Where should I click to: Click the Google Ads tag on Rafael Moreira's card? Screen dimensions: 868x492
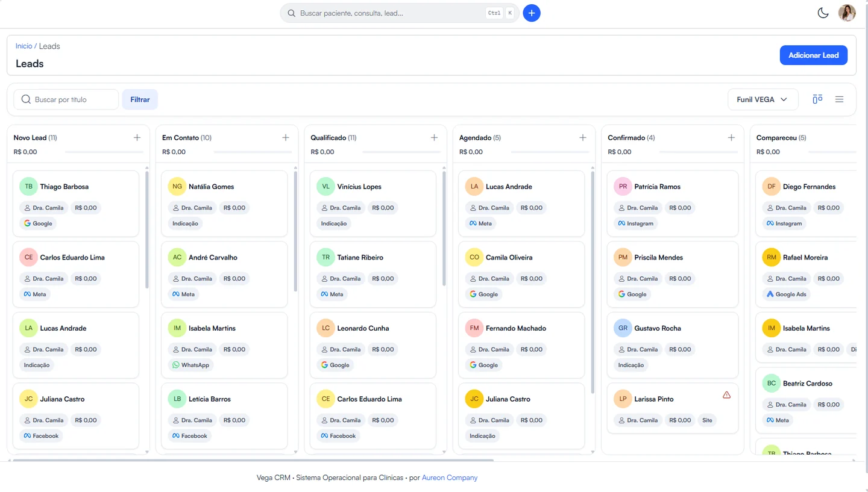[x=787, y=294]
